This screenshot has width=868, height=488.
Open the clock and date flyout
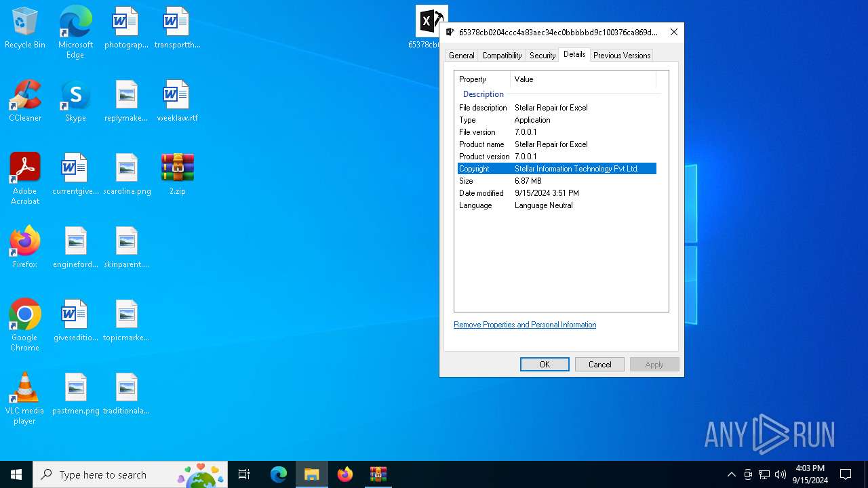[x=810, y=474]
